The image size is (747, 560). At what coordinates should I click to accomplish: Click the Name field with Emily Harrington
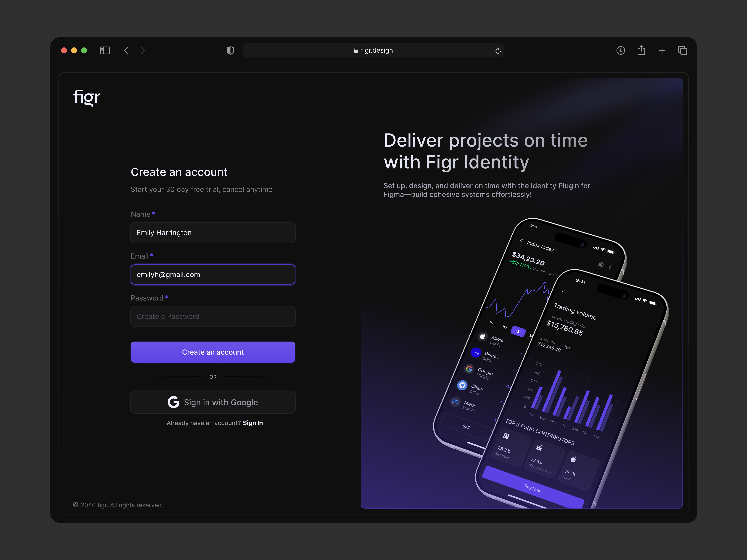coord(213,233)
